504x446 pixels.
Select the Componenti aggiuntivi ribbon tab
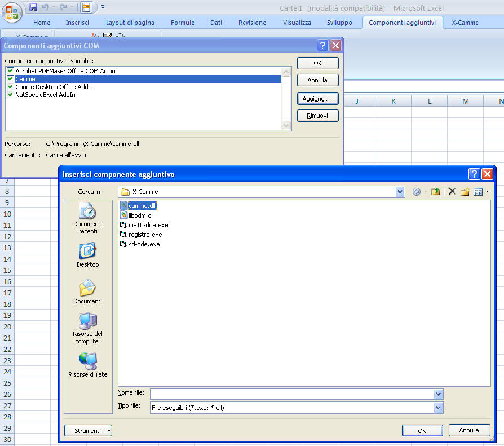coord(403,23)
